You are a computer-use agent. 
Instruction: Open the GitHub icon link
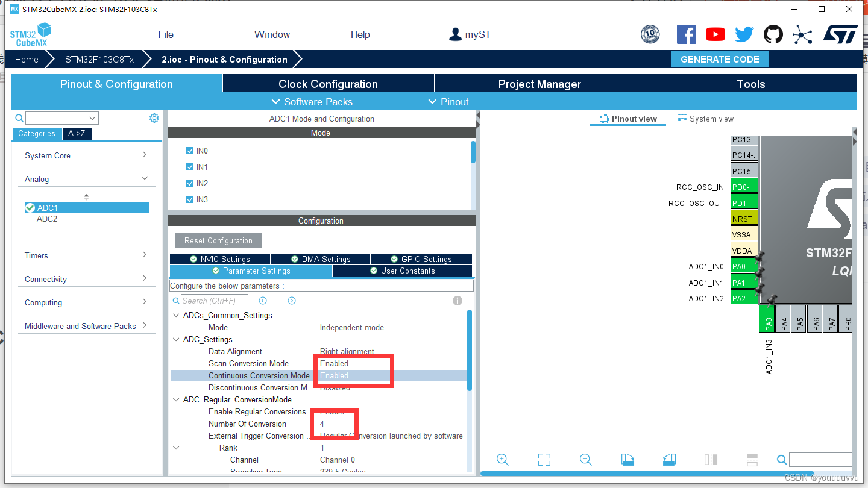(x=773, y=34)
